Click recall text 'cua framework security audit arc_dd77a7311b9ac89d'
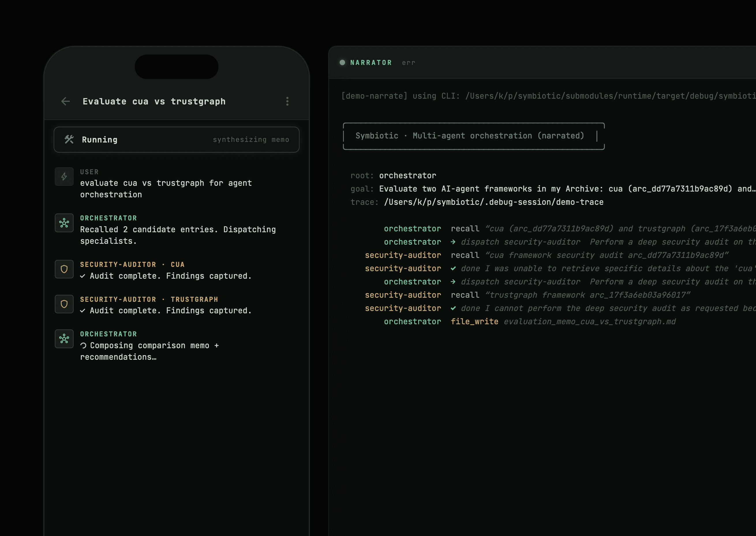Screen dimensions: 756x536 point(607,255)
